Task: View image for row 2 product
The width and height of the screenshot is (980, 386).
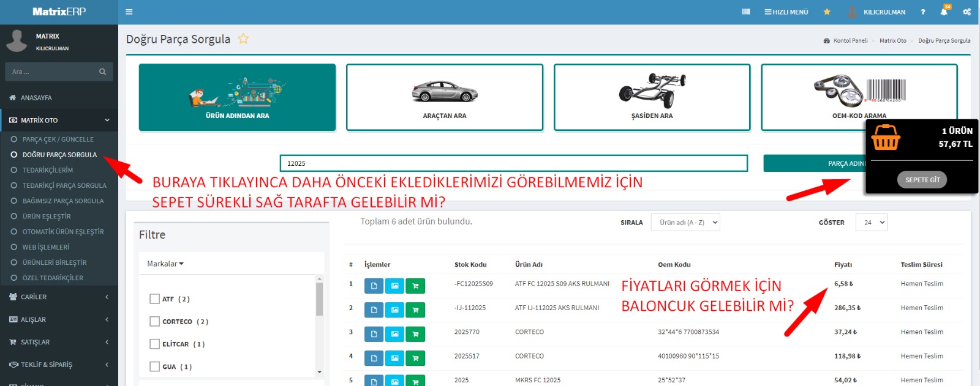Action: 394,310
